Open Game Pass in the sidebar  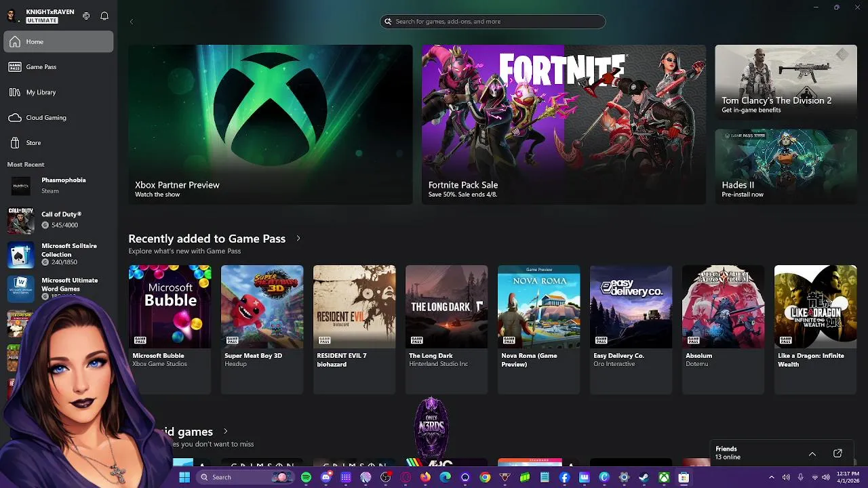click(58, 66)
